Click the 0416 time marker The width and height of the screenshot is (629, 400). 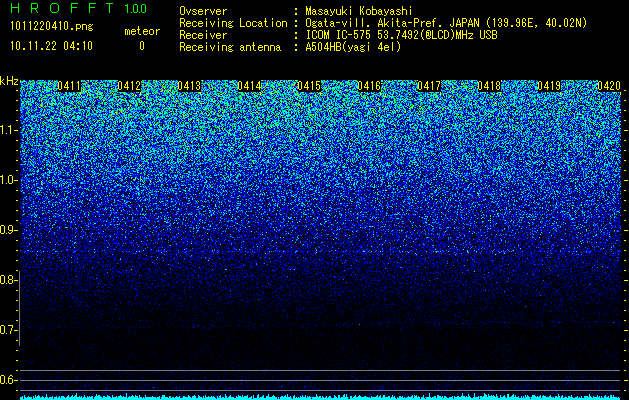click(x=369, y=86)
